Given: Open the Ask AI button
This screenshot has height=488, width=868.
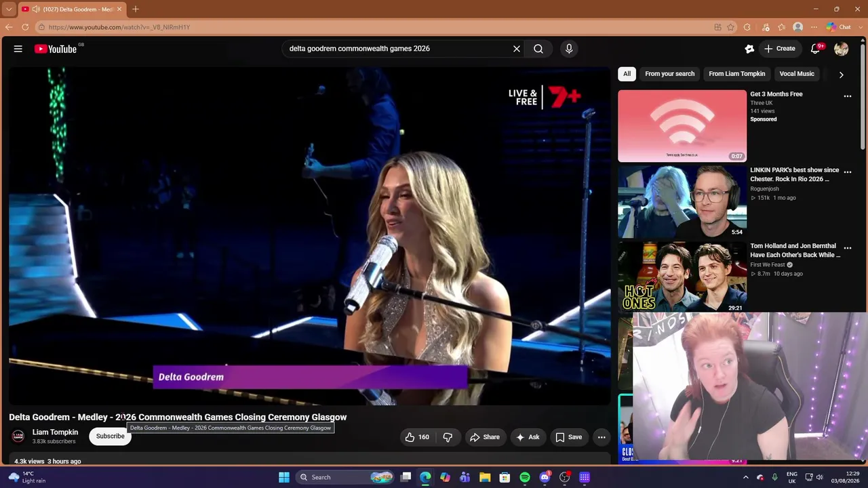Looking at the screenshot, I should click(528, 437).
